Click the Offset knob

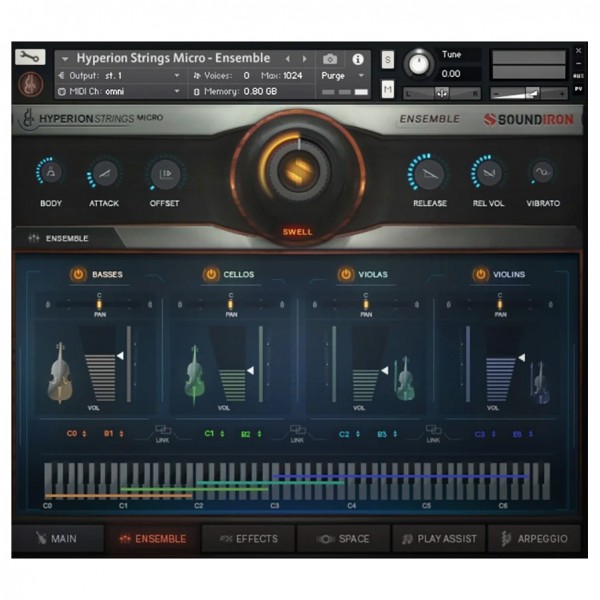pos(165,173)
